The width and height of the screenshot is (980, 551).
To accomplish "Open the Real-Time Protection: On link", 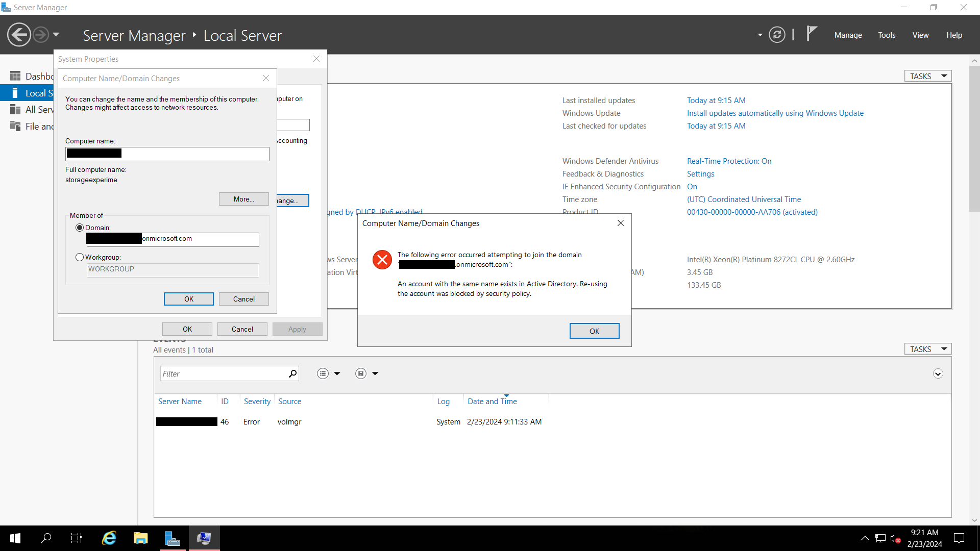I will click(x=729, y=161).
